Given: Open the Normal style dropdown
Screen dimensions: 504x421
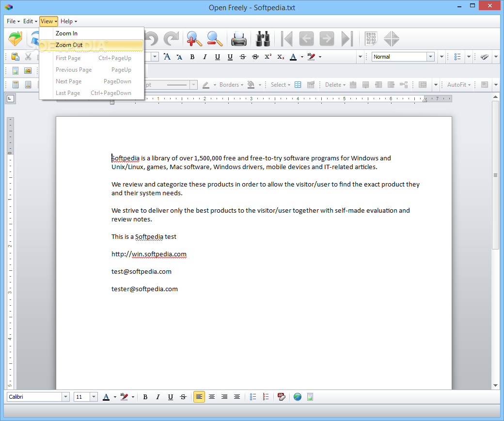Looking at the screenshot, I should point(431,57).
